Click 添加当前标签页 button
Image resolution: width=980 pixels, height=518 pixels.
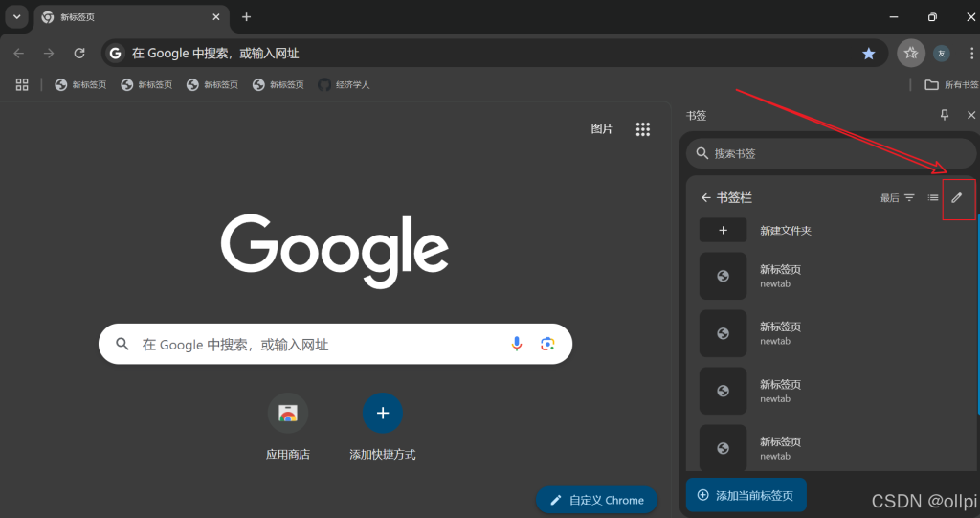pos(746,495)
